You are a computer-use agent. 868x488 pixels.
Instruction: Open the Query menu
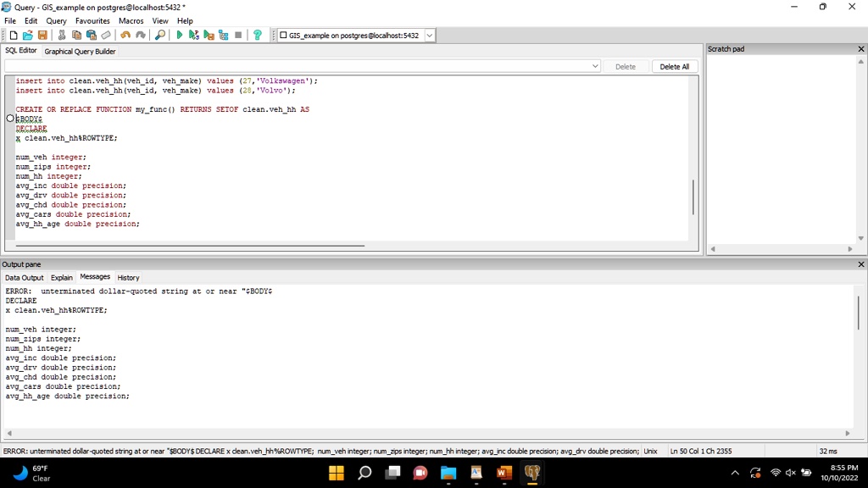(57, 21)
